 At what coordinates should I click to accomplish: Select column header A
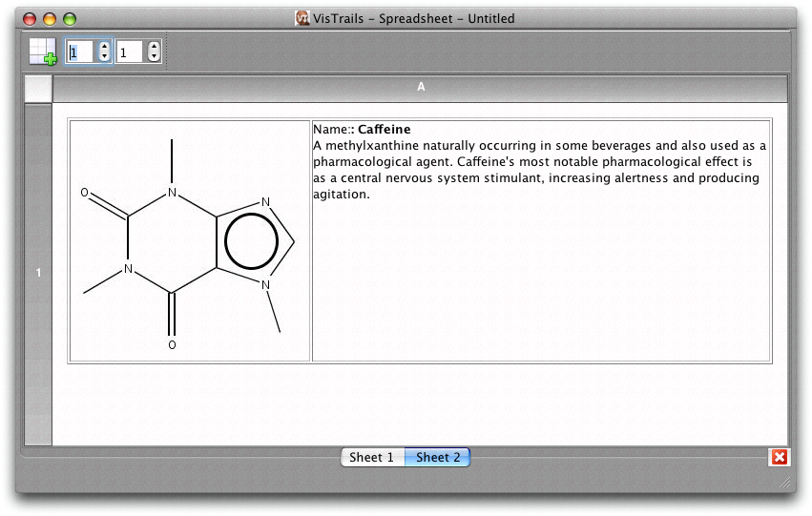420,88
